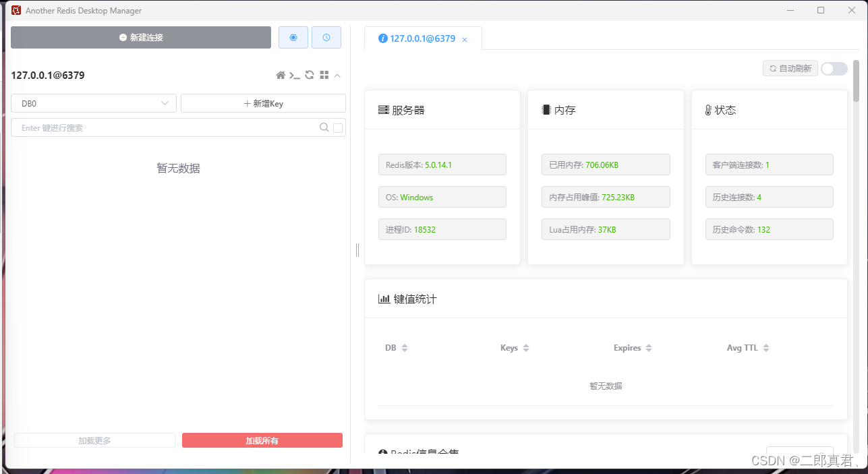Collapse the 127.0.0.1@6379 connection with the chevron
Viewport: 868px width, 474px height.
[337, 76]
